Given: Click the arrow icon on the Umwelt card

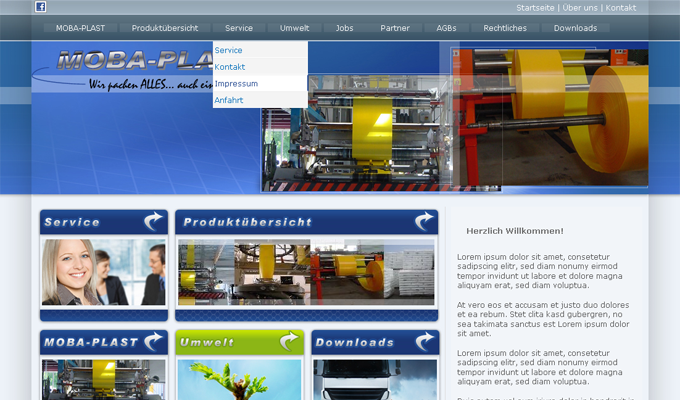Looking at the screenshot, I should [289, 341].
